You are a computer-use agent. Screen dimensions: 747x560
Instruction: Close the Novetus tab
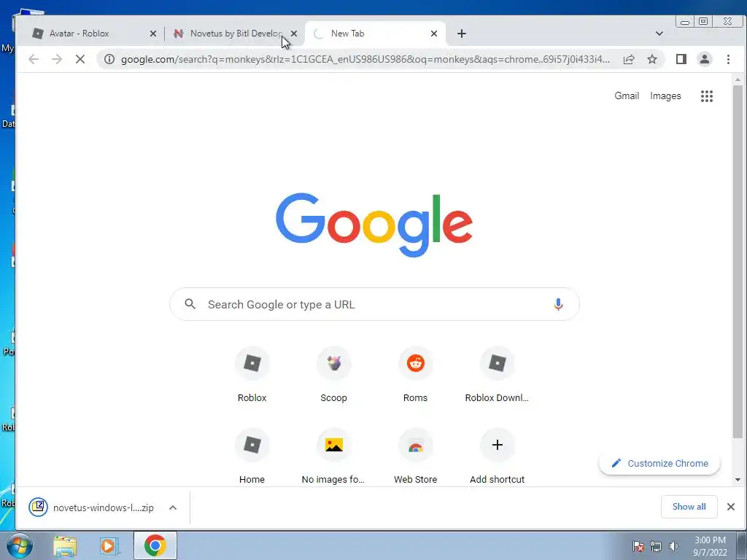pos(294,34)
